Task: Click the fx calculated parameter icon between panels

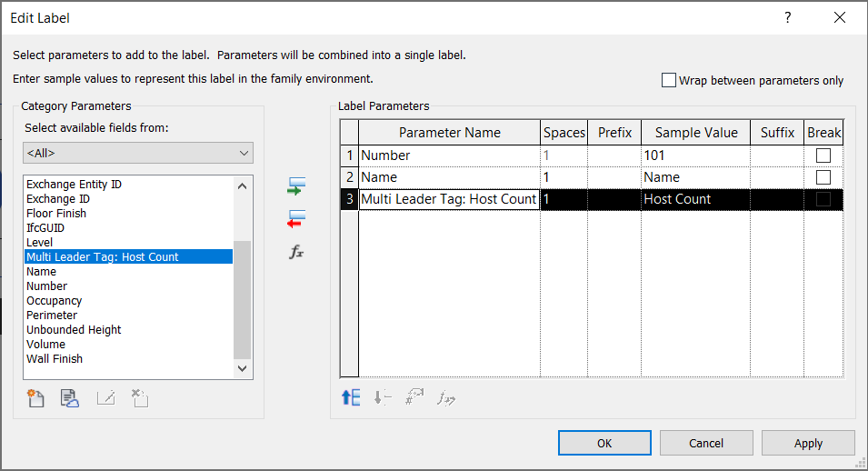Action: click(296, 253)
